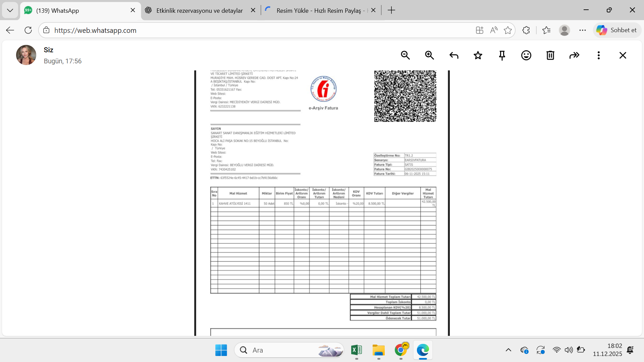Refresh the WhatsApp page
Image resolution: width=644 pixels, height=362 pixels.
coord(28,30)
